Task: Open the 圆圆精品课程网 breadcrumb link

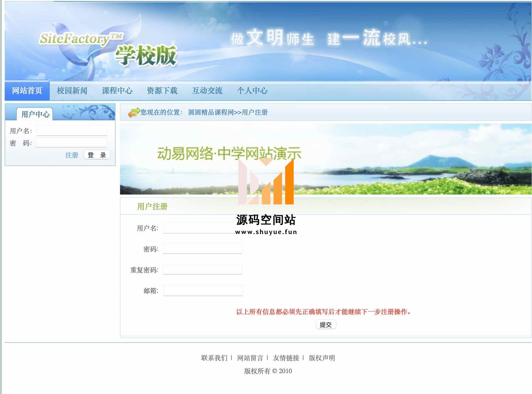Action: pyautogui.click(x=211, y=112)
